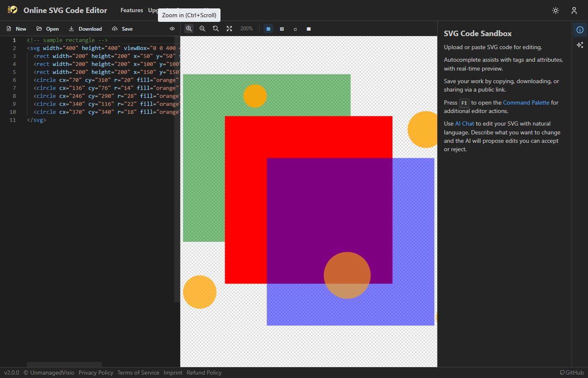Viewport: 588px width, 378px height.
Task: Click the Online SVG Code Editor logo
Action: point(13,10)
